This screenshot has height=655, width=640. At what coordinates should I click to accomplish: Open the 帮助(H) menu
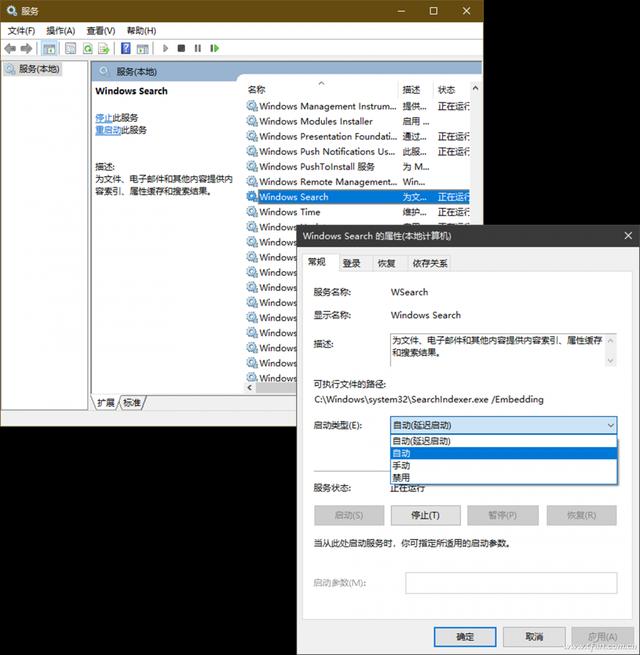coord(141,30)
